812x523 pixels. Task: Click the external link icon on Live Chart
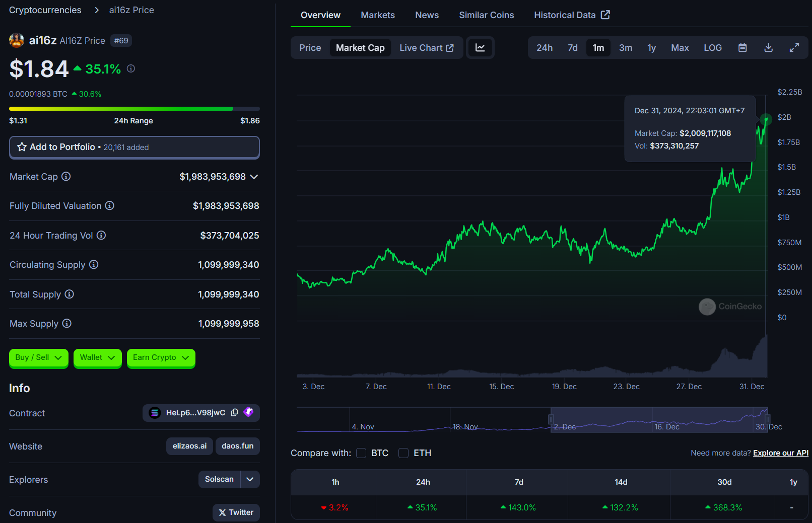[x=450, y=48]
